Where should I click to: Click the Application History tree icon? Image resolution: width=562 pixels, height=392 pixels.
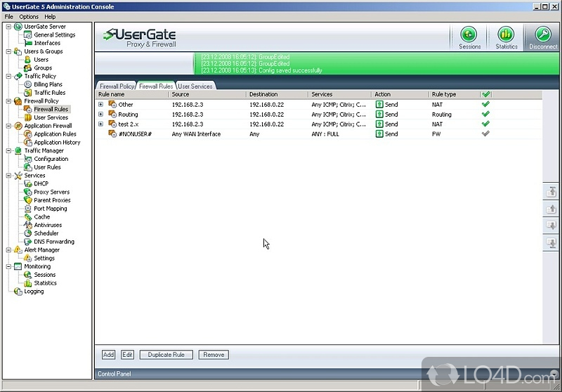click(x=27, y=142)
